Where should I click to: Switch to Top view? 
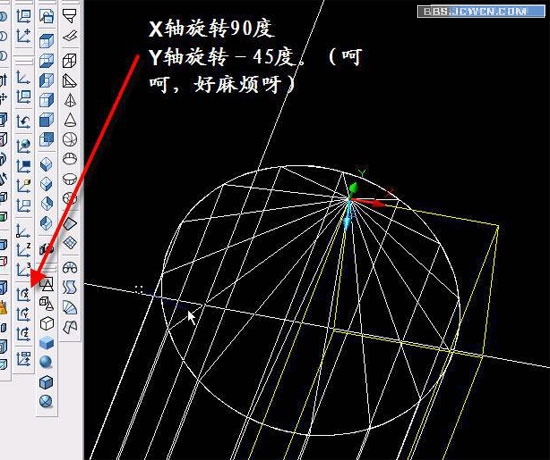tap(46, 41)
